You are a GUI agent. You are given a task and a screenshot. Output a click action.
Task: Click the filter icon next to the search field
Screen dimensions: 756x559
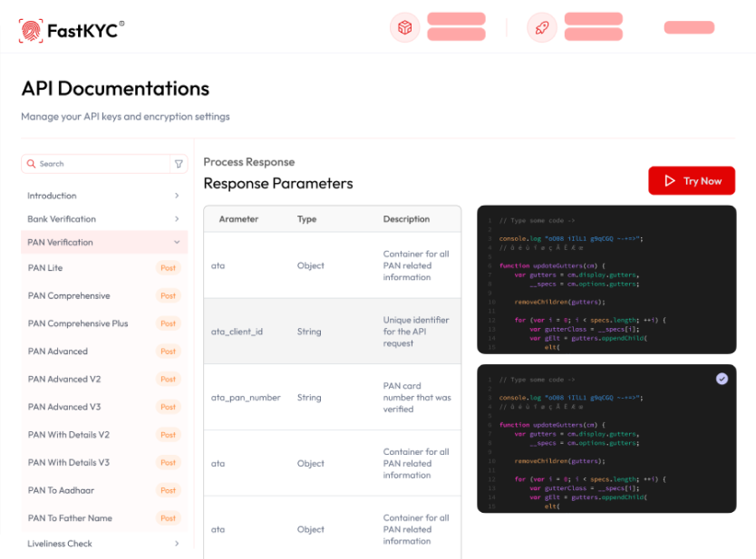pyautogui.click(x=179, y=163)
